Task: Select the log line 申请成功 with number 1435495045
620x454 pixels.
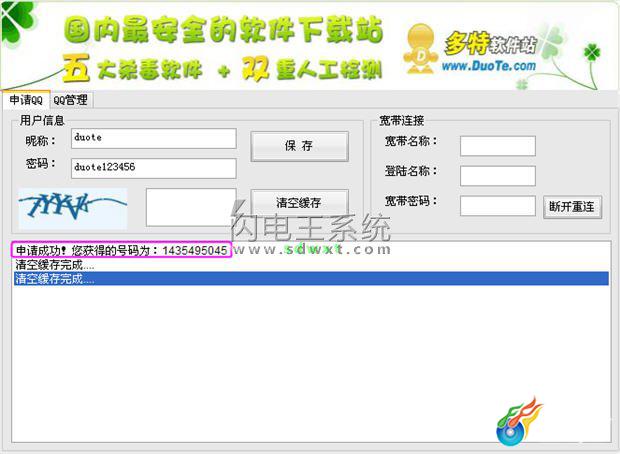Action: tap(121, 250)
